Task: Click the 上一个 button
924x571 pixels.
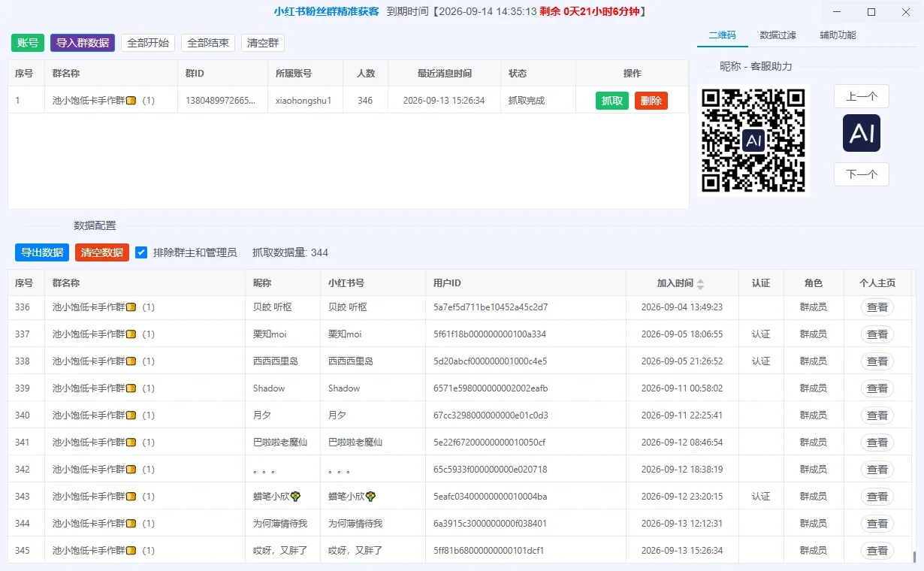Action: (862, 96)
